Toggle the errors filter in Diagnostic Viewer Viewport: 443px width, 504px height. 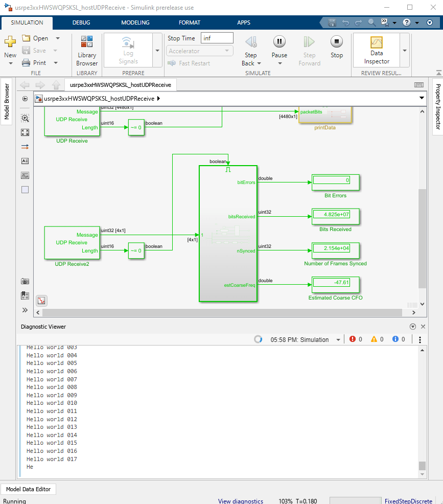[x=356, y=339]
